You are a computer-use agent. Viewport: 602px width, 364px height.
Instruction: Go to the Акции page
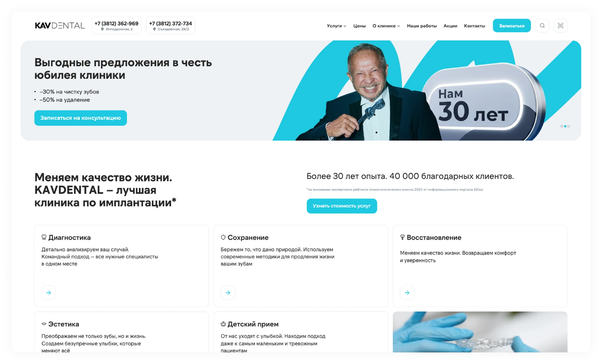pyautogui.click(x=450, y=26)
